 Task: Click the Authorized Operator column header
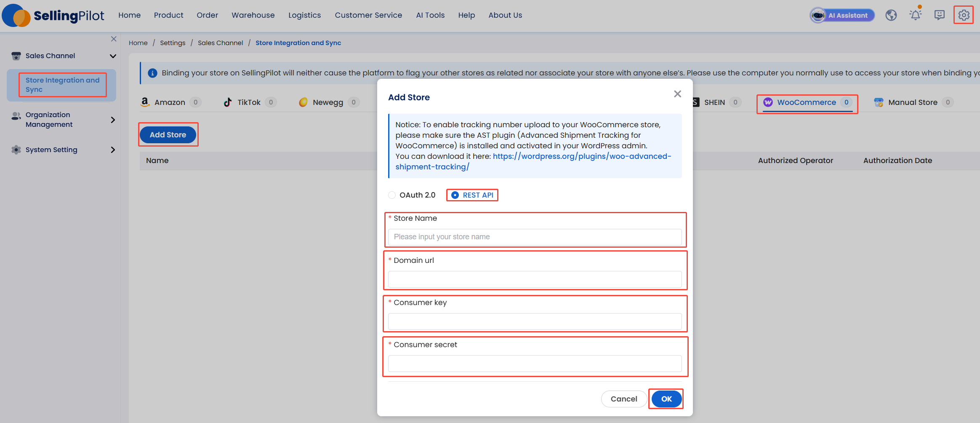pos(796,161)
